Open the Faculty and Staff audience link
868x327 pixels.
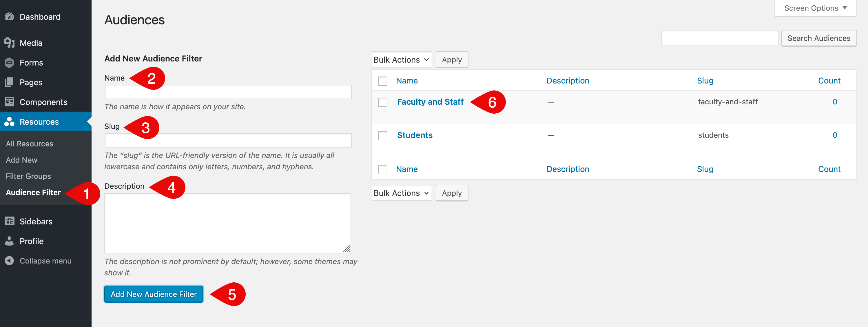pos(430,102)
